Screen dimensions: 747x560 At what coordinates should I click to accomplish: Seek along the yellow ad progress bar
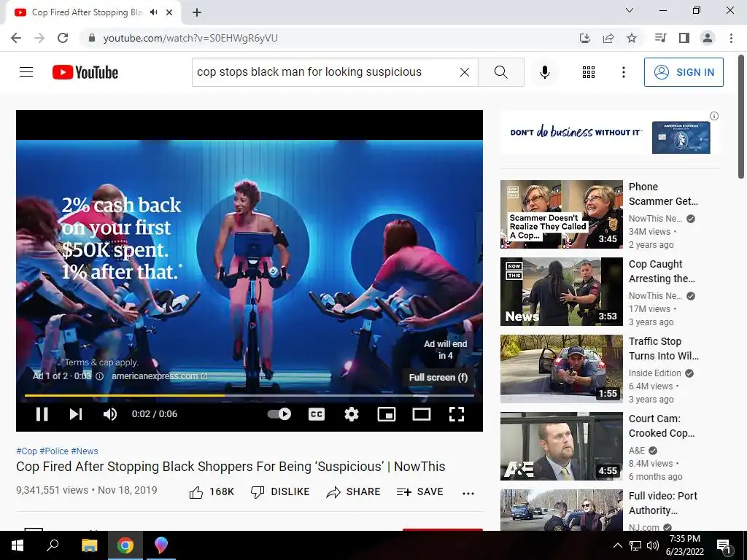click(x=249, y=395)
